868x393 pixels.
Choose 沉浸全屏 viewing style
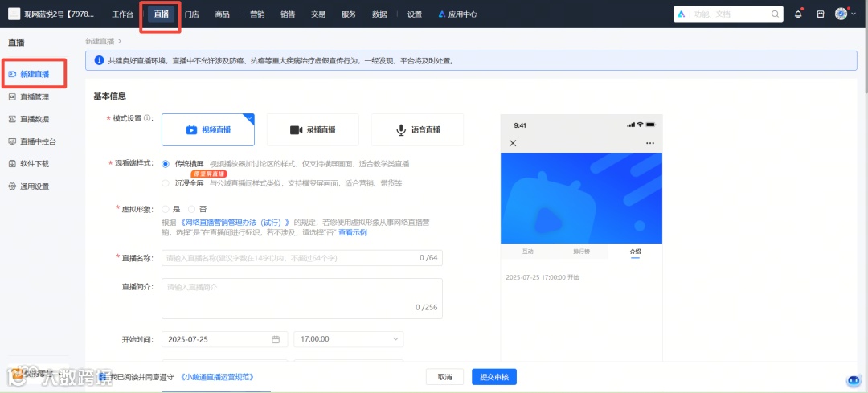[x=165, y=182]
